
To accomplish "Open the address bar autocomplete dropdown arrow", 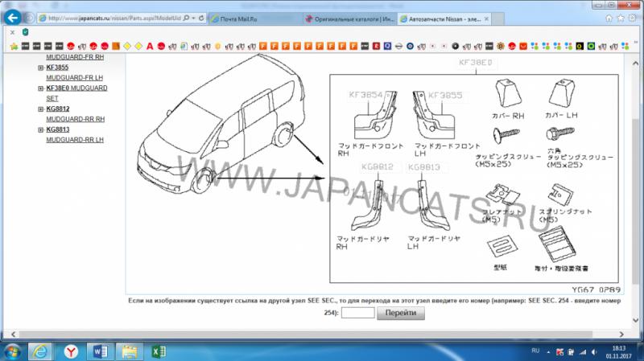I will (193, 18).
